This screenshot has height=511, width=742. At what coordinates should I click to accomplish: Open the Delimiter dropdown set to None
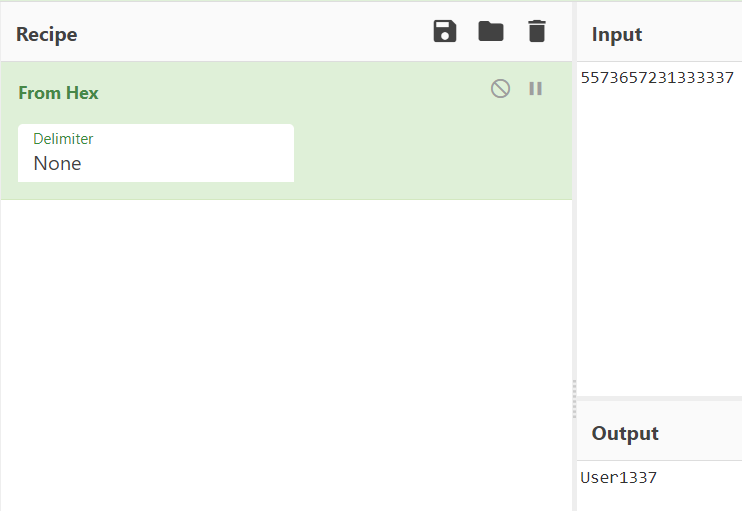click(x=156, y=163)
